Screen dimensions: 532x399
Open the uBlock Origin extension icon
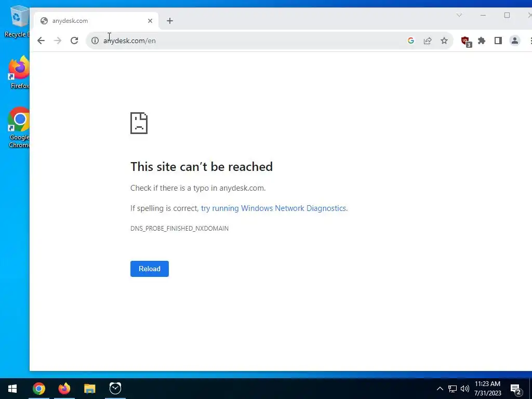(467, 42)
